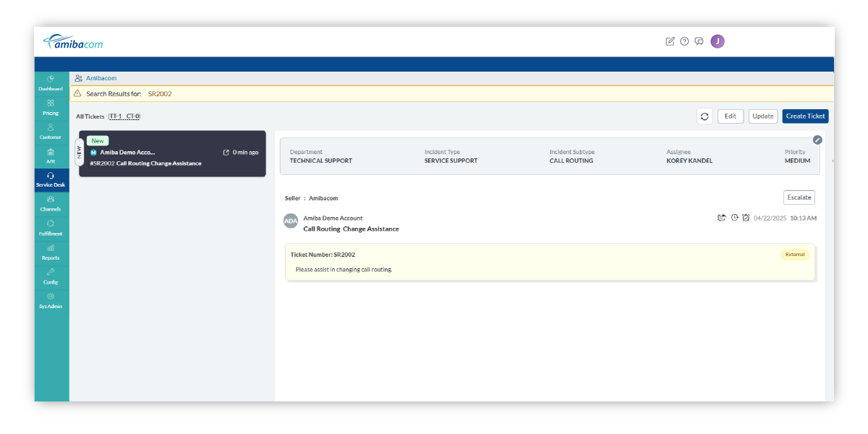
Task: Click the pencil edit icon on ticket details
Action: point(817,140)
